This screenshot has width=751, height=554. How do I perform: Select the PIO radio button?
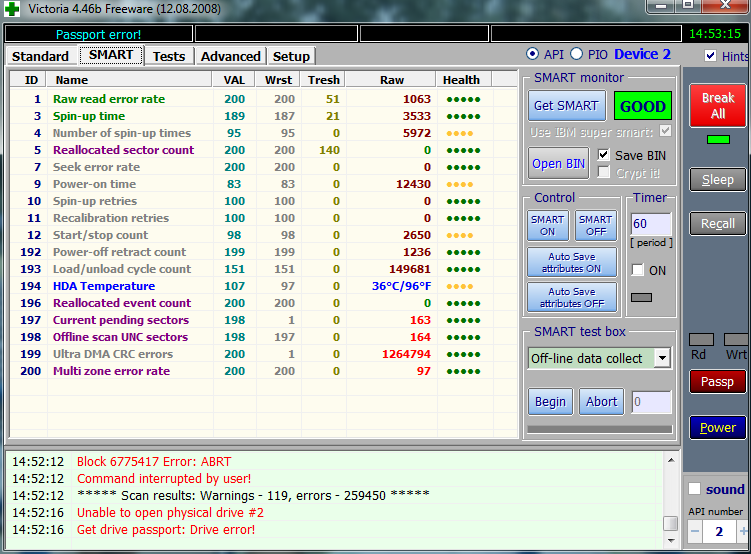[576, 54]
